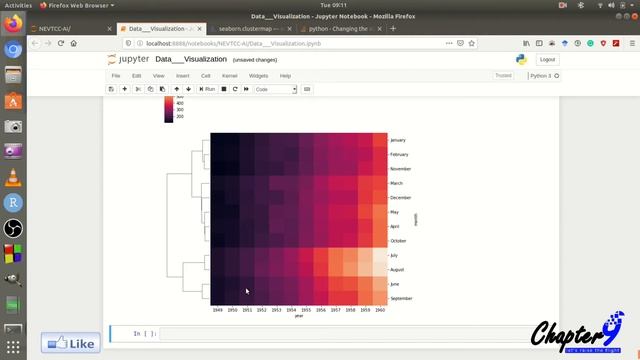Open the Edit menu

(x=136, y=76)
